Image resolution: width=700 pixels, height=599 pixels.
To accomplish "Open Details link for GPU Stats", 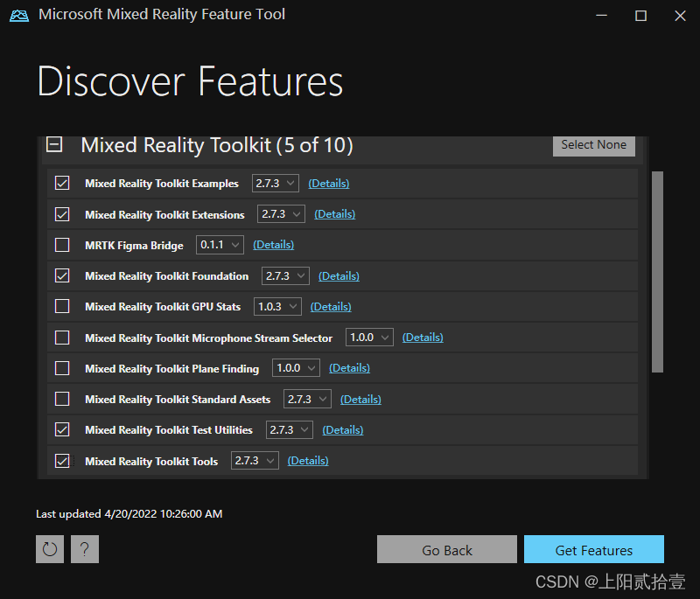I will pos(331,306).
